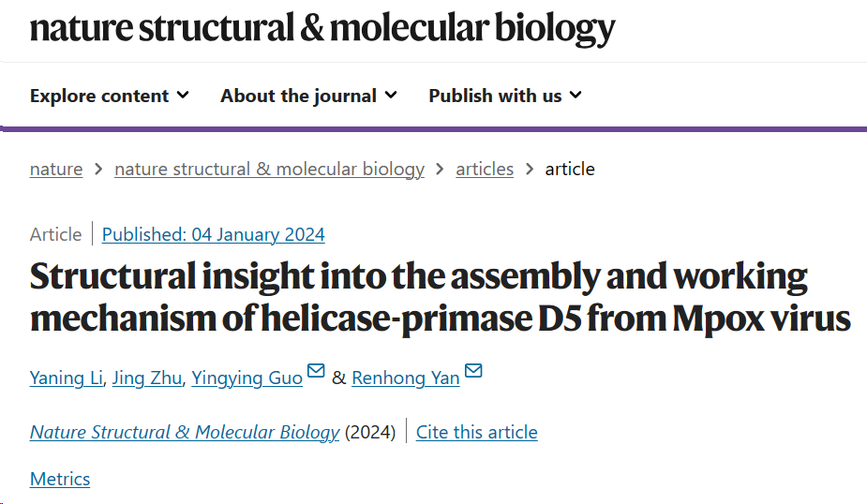Screen dimensions: 867x504
Task: Expand the Publish with us menu
Action: (505, 96)
